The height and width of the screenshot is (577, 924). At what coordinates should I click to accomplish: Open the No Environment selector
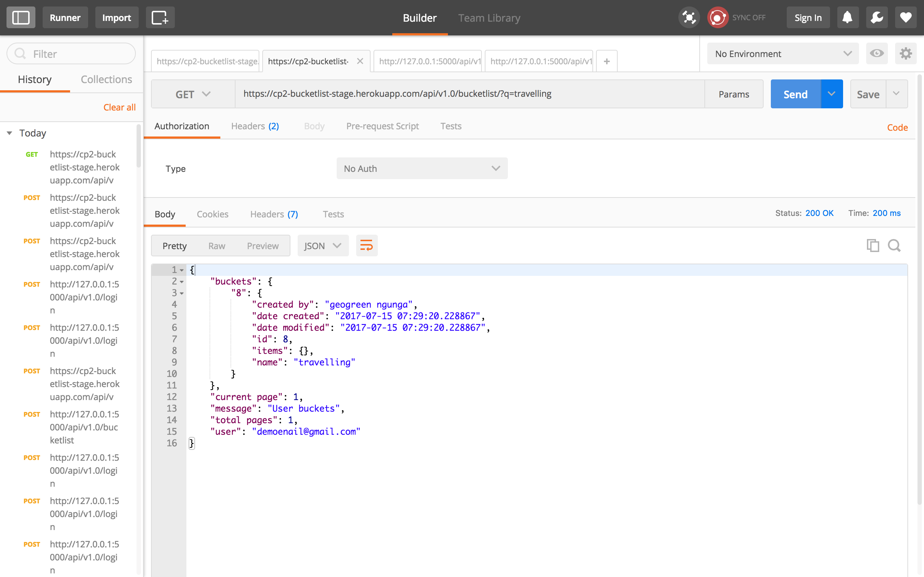pyautogui.click(x=782, y=54)
